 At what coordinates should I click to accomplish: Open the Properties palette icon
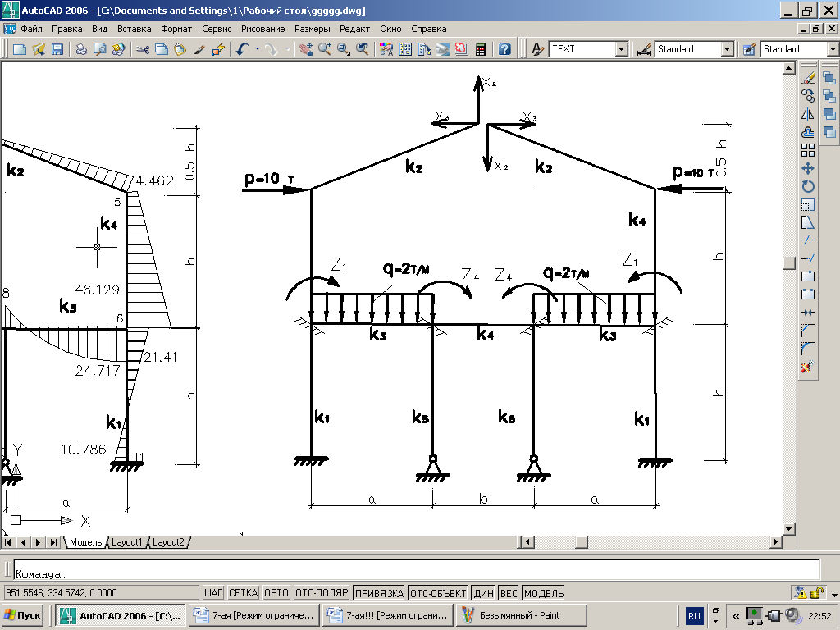[386, 49]
